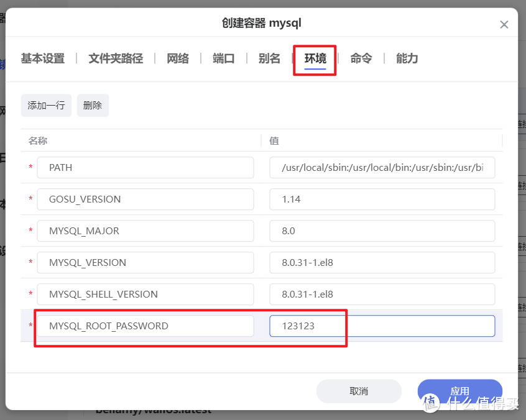
Task: Click the MYSQL_VERSION value field
Action: pyautogui.click(x=381, y=262)
